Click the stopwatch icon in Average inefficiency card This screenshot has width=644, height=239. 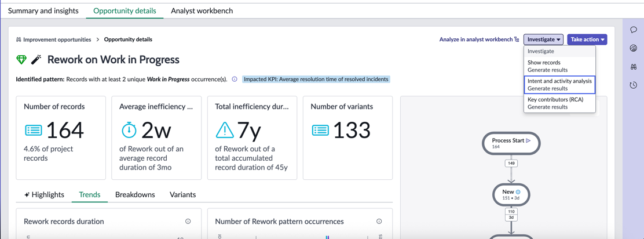[129, 129]
